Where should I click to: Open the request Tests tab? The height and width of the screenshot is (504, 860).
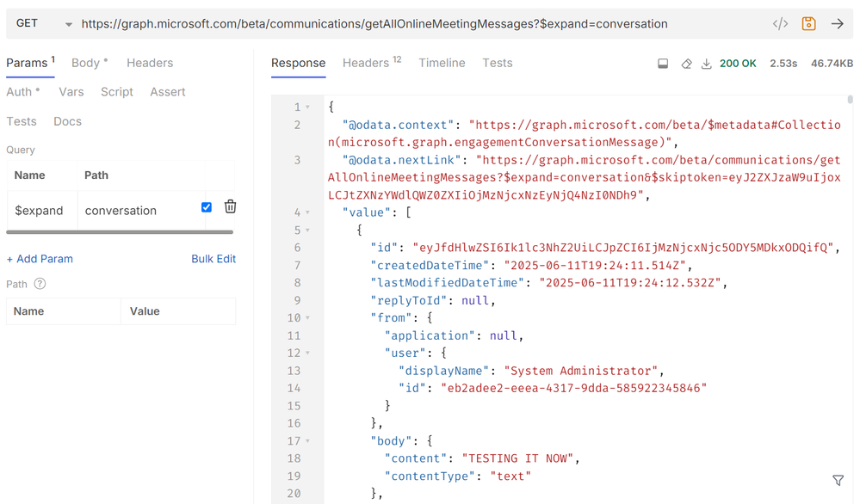point(22,121)
